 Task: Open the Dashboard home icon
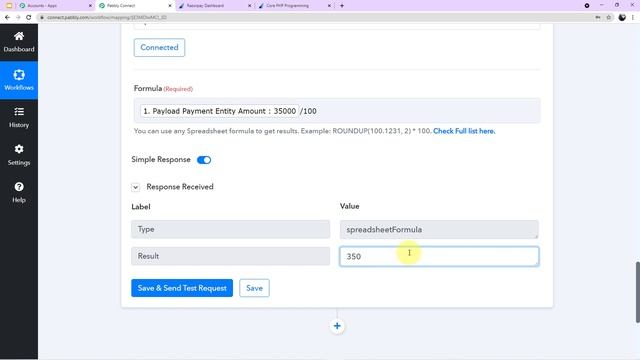click(x=19, y=36)
